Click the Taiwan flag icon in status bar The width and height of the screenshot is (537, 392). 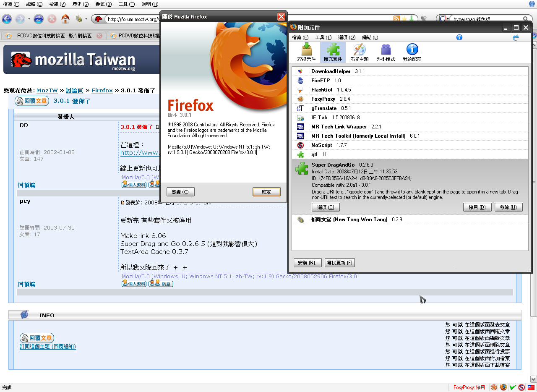pyautogui.click(x=531, y=387)
